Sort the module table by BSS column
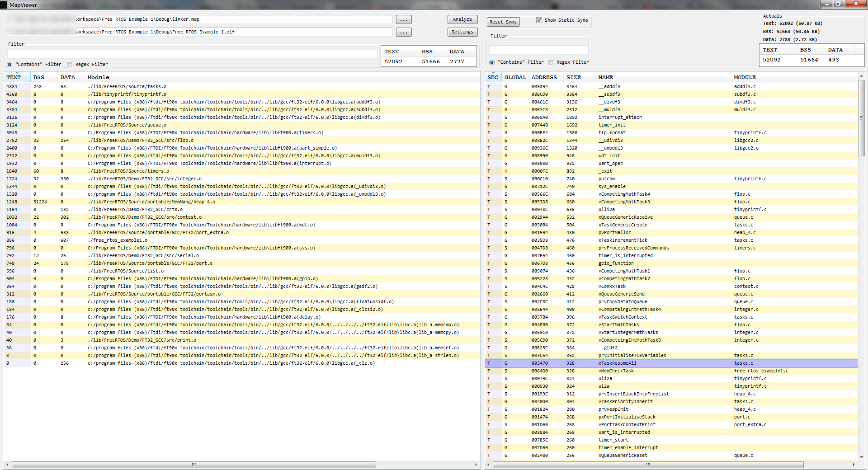Screen dimensions: 868x470 tap(39, 77)
